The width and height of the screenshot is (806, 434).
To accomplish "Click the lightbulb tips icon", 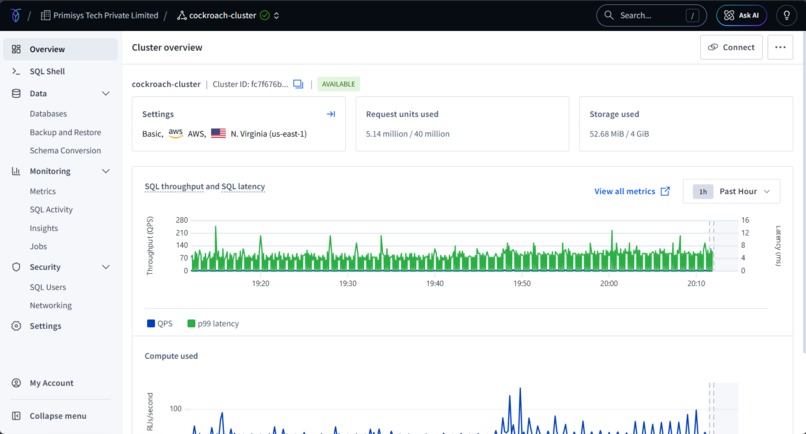I will click(x=786, y=15).
